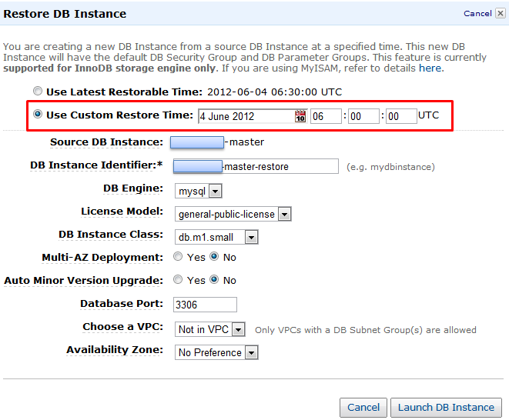Click the DB Instance Identifier label

(x=96, y=165)
